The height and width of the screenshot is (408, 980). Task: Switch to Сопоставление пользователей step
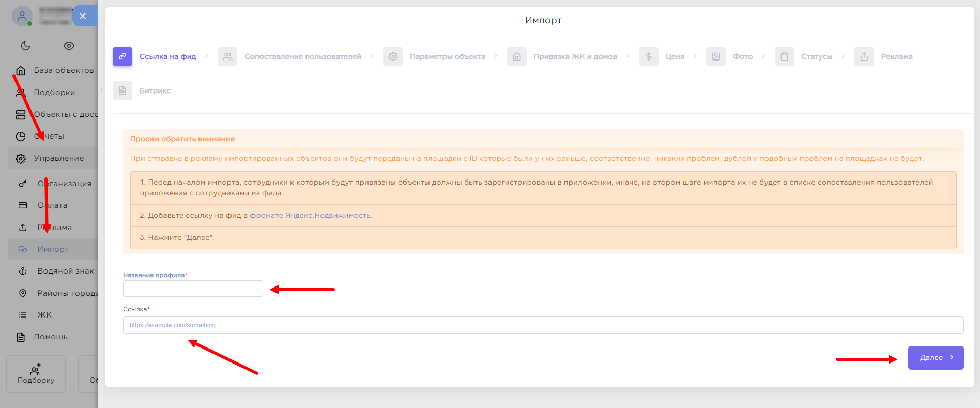(302, 56)
